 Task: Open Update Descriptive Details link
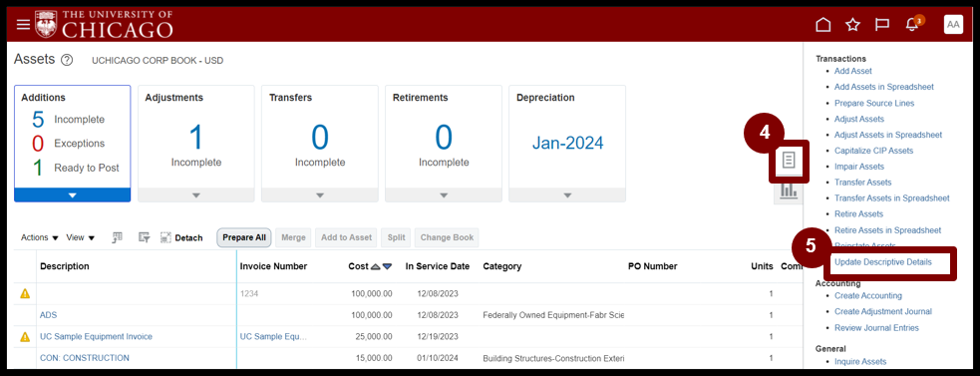click(x=883, y=262)
